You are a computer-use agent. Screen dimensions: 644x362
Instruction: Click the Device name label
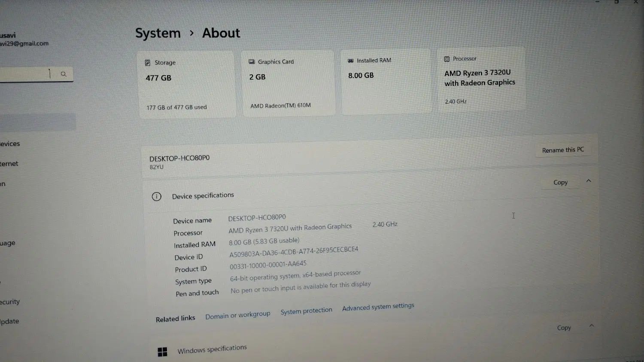coord(192,220)
